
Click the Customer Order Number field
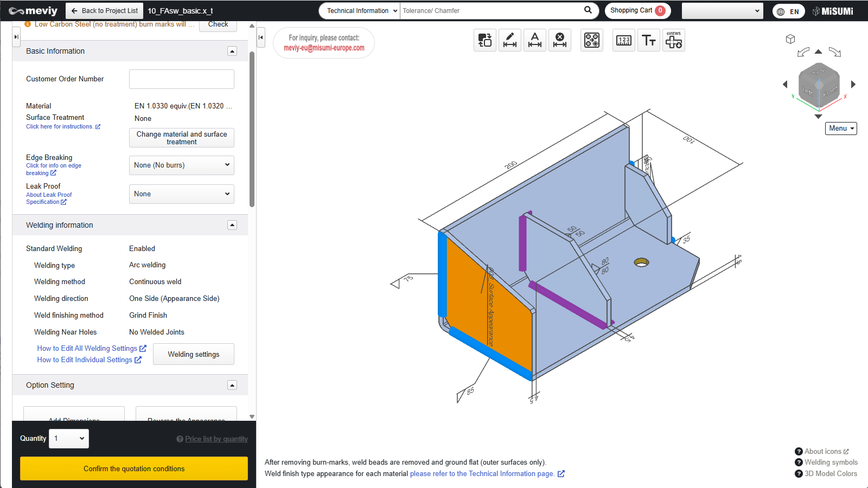(x=182, y=79)
